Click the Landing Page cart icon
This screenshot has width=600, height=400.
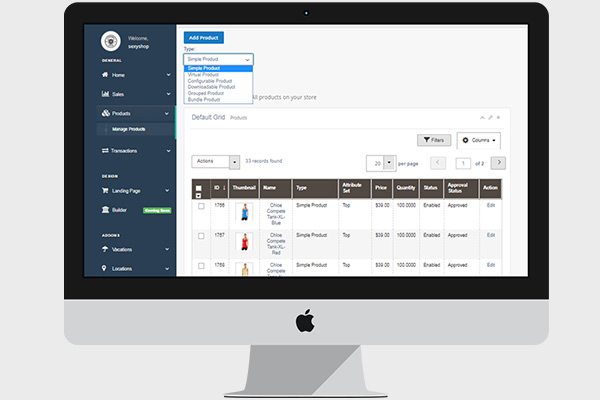coord(106,191)
